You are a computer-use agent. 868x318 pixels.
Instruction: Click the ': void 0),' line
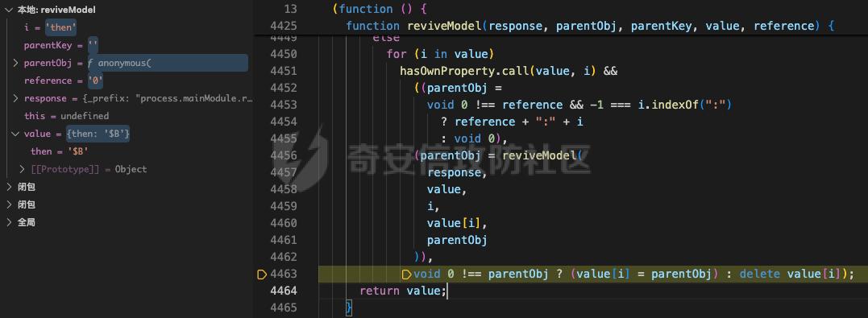tap(475, 138)
